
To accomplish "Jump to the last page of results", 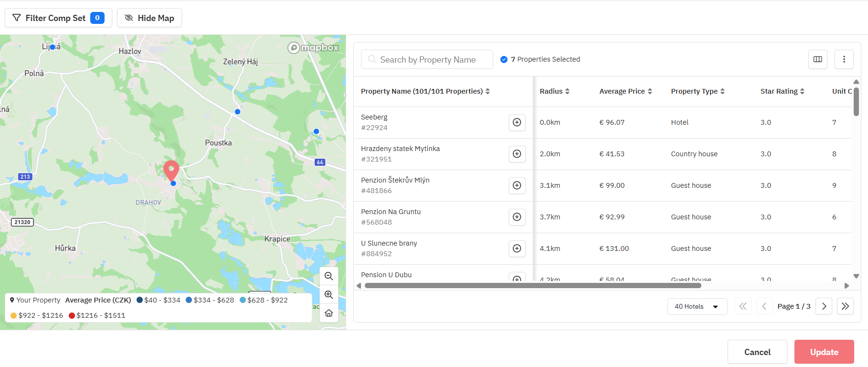I will 845,306.
